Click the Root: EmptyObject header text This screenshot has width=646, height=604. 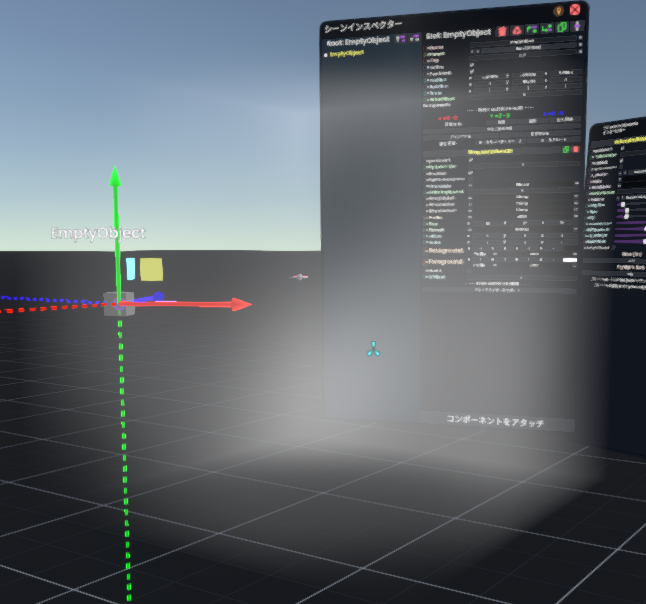click(x=358, y=41)
